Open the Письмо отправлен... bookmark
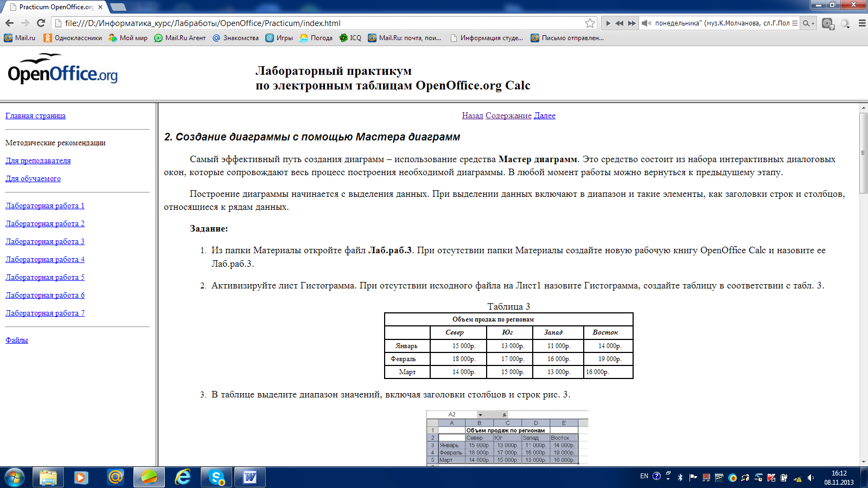This screenshot has height=488, width=868. point(567,38)
